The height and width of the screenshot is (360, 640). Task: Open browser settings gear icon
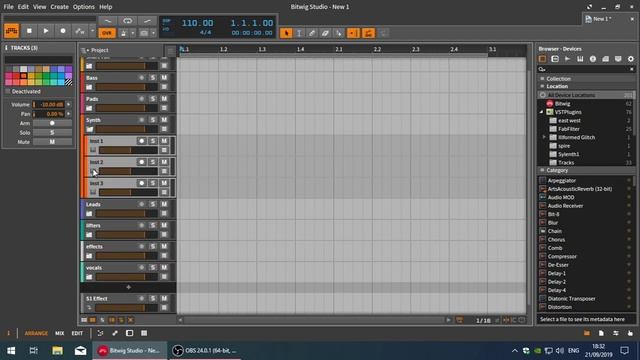(x=631, y=59)
